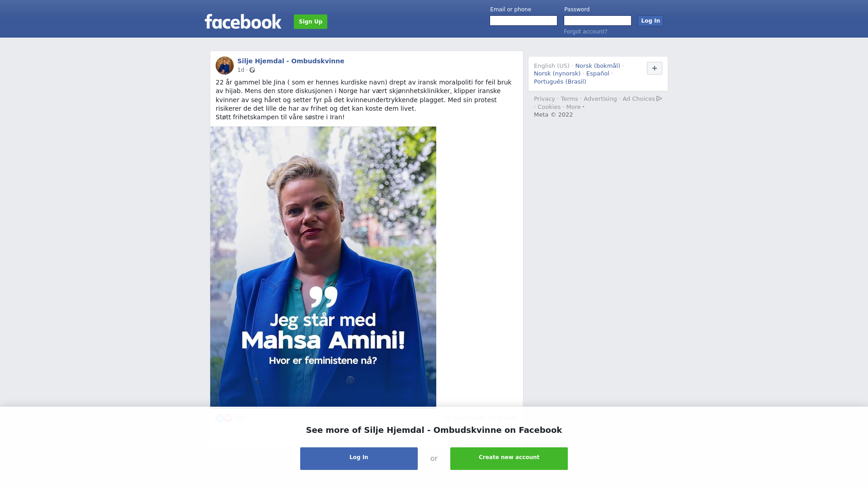The height and width of the screenshot is (488, 868).
Task: Open the Forgot account? link
Action: point(585,32)
